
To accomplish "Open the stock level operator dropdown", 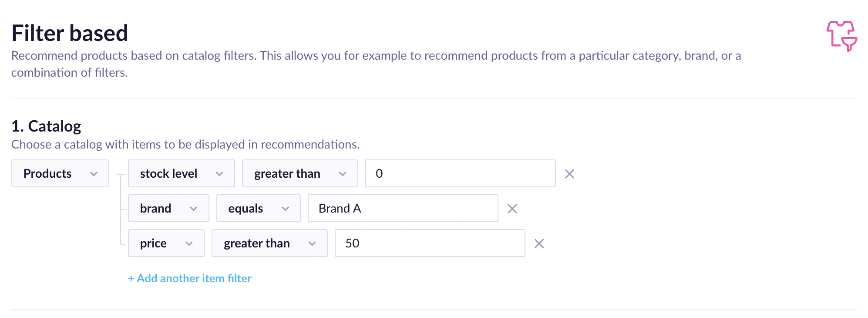I will tap(299, 173).
